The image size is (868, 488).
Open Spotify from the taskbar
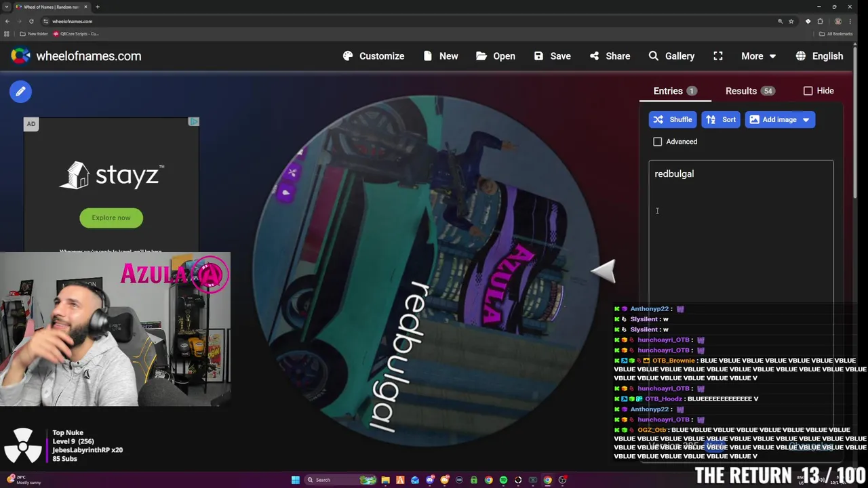(503, 480)
